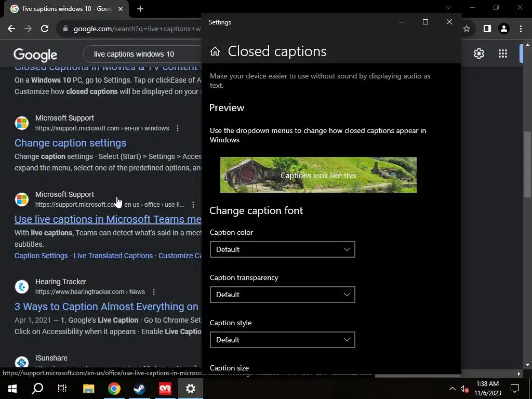Image resolution: width=532 pixels, height=399 pixels.
Task: Close the live captions browser tab
Action: [x=121, y=9]
